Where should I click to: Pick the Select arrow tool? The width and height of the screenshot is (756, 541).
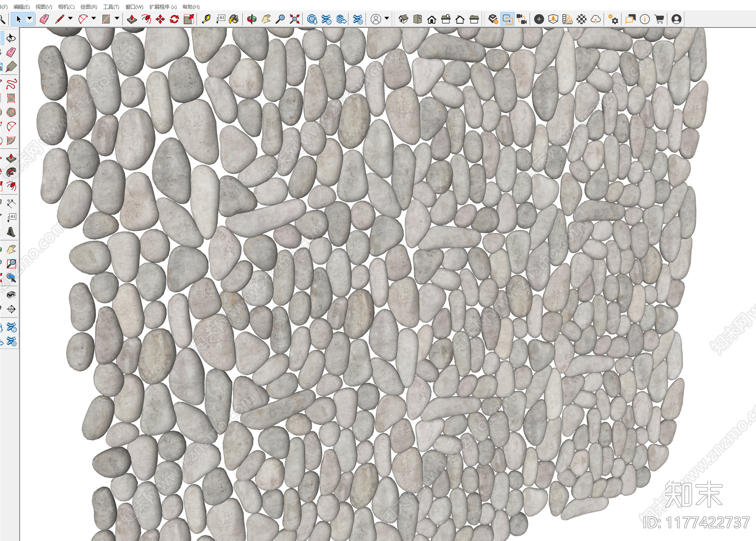coord(18,19)
